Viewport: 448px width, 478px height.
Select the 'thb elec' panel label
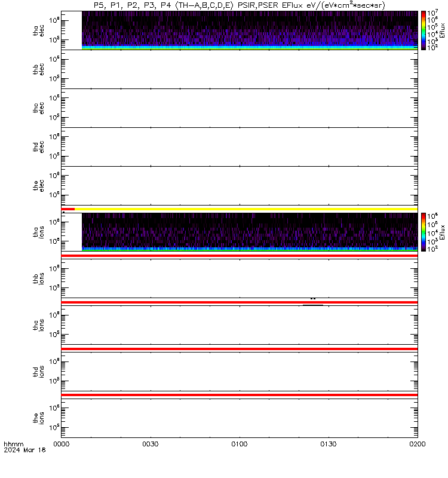point(39,69)
